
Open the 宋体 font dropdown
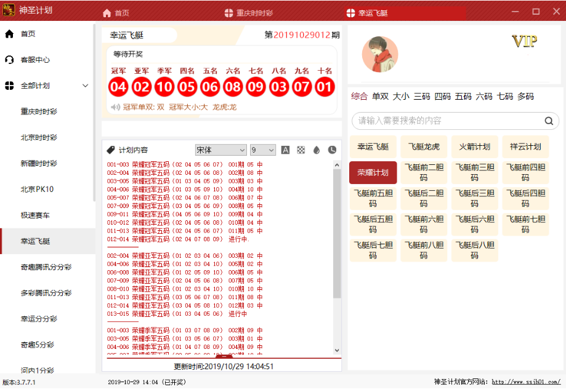pos(220,150)
